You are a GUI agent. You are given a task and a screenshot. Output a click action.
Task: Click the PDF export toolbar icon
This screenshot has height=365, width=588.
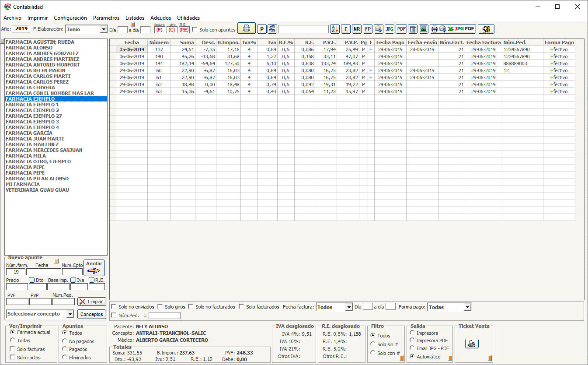pos(401,29)
